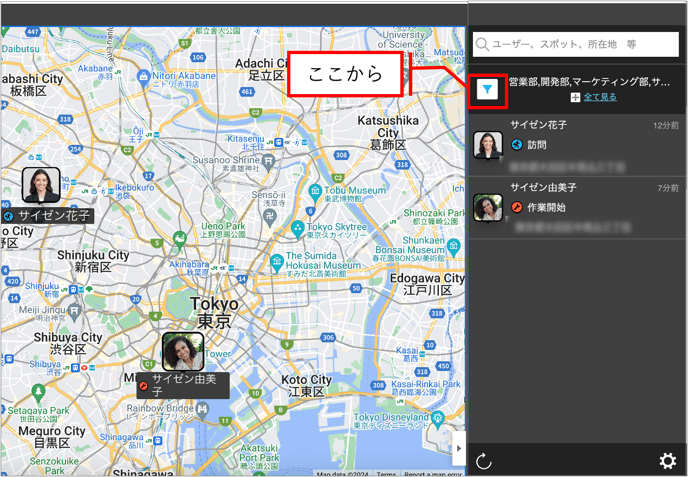
Task: Click the Tokyo Skytree map pin
Action: pos(298,229)
